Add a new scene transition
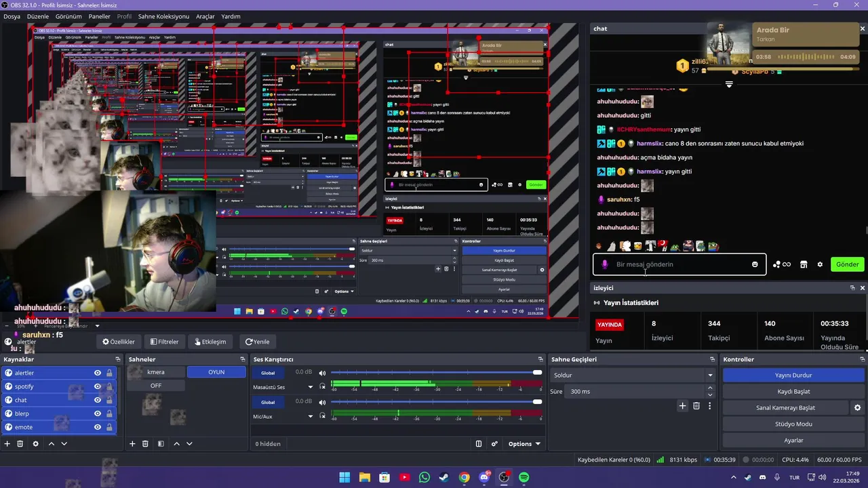 [x=683, y=406]
